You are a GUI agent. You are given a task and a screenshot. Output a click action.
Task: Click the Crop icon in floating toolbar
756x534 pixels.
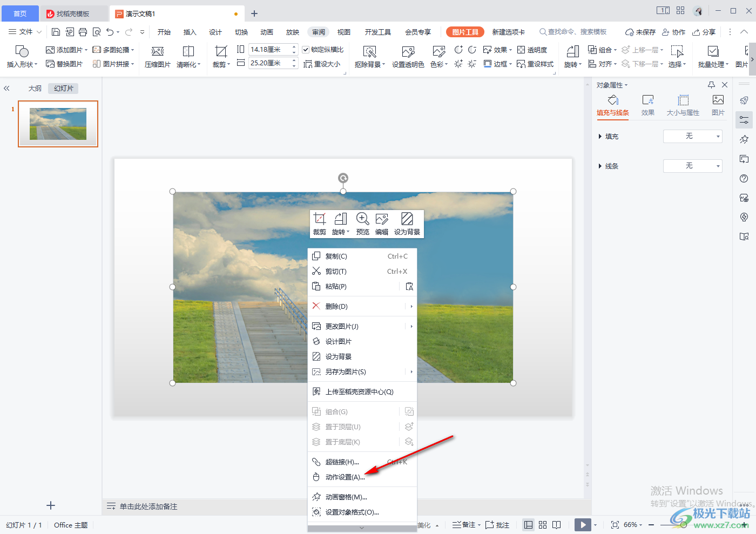[x=320, y=219]
